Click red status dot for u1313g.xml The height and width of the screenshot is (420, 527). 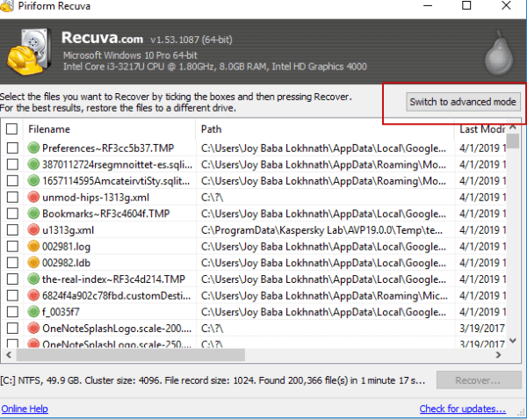pos(33,230)
